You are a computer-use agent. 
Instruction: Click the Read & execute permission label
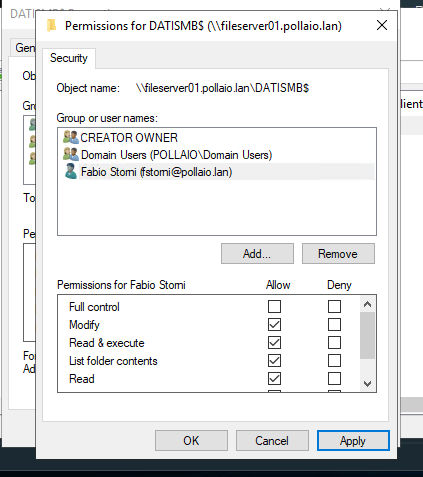point(107,343)
